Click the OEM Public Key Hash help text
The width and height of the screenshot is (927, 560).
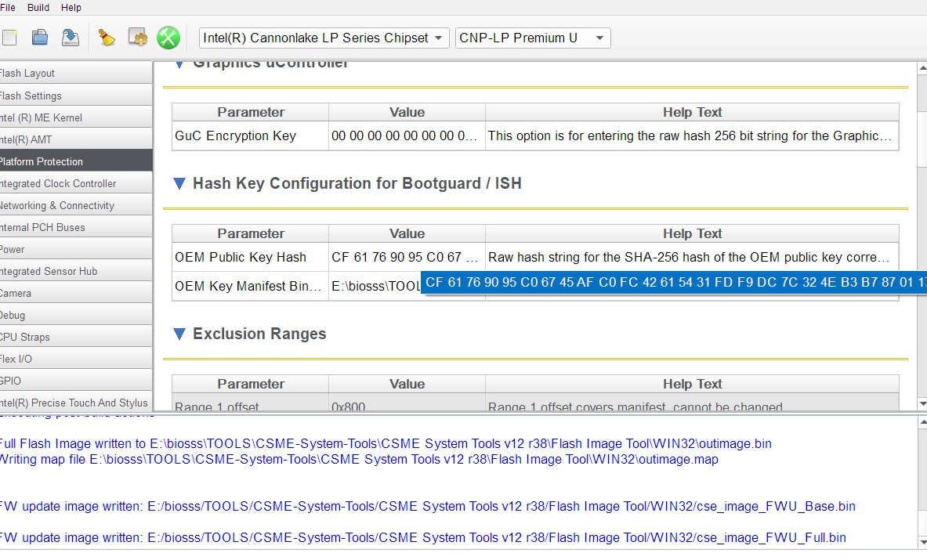click(689, 257)
